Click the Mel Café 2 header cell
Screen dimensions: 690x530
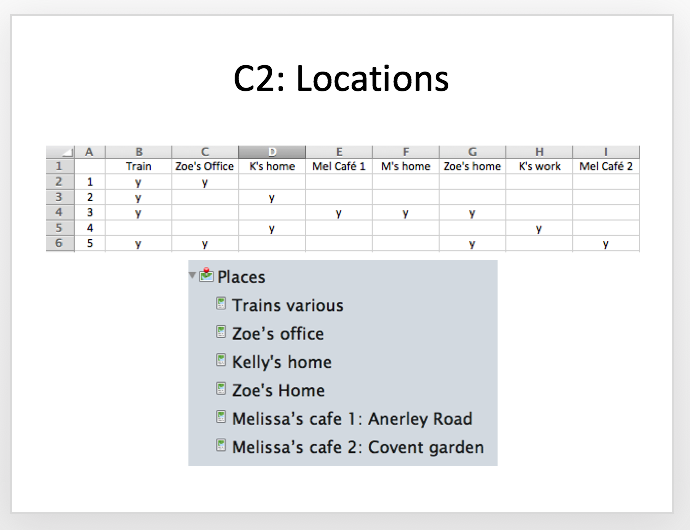(606, 166)
